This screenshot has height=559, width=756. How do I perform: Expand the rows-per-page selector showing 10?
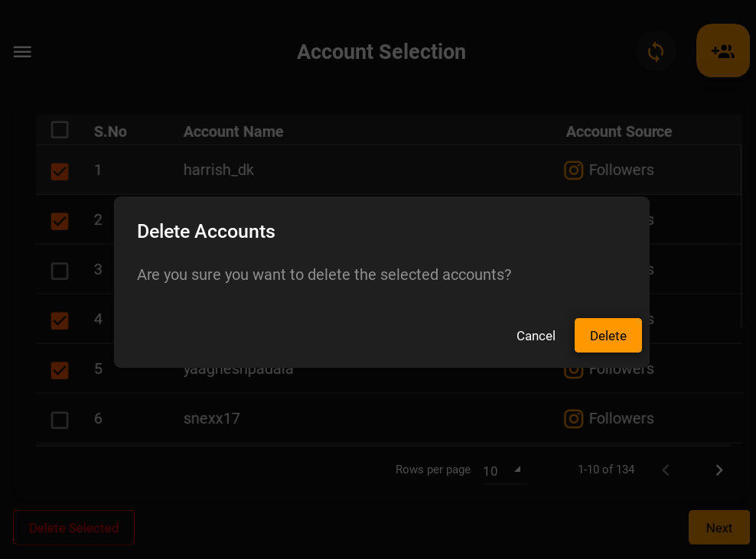point(501,471)
